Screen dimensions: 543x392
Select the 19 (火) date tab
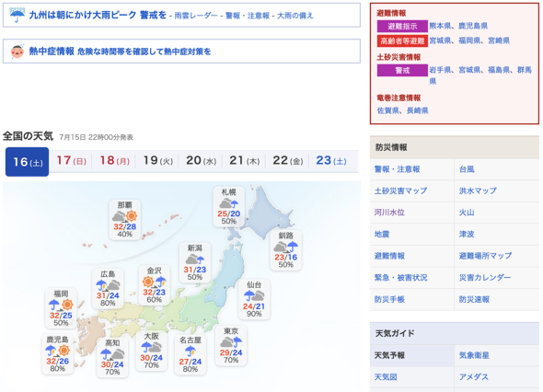pos(157,160)
